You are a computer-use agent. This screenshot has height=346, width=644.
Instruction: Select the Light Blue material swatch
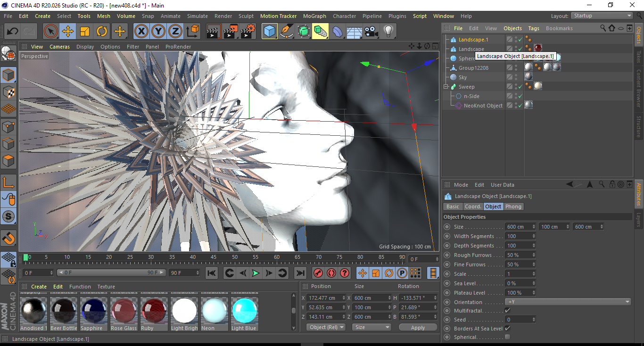244,311
